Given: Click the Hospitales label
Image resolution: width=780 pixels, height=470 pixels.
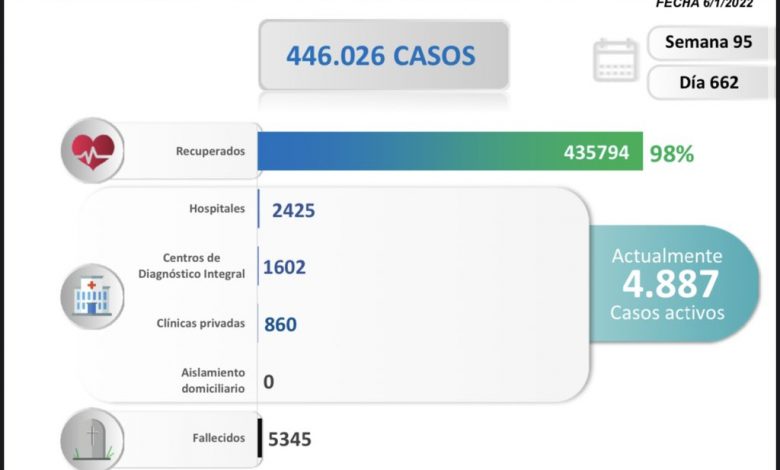Looking at the screenshot, I should [x=217, y=210].
